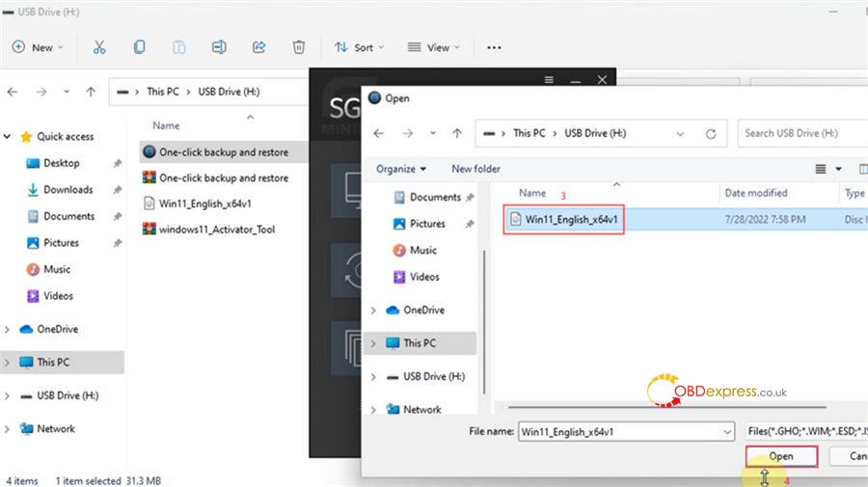The image size is (868, 487).
Task: Open Downloads in Explorer Quick access
Action: (x=68, y=190)
